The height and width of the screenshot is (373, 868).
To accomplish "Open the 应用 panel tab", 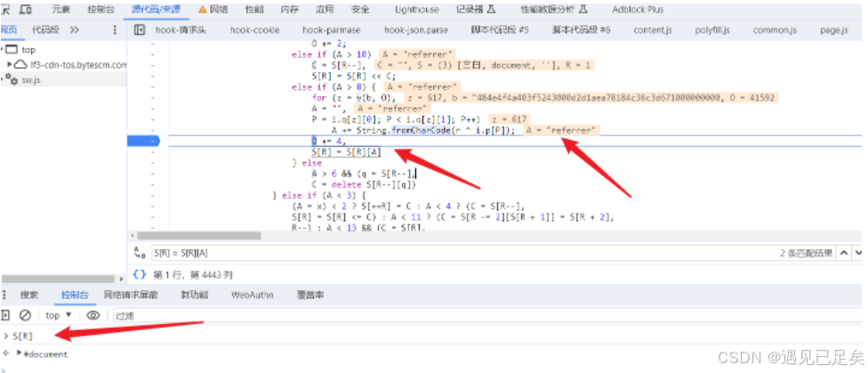I will 325,10.
